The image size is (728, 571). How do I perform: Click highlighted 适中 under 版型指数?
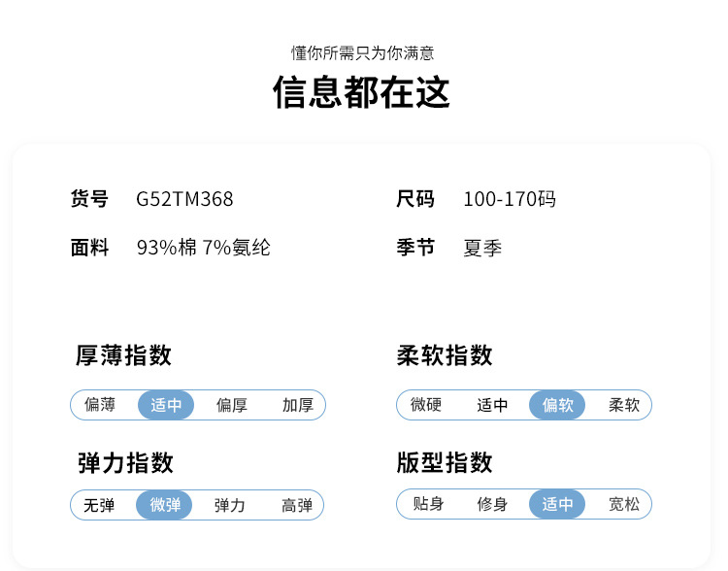click(x=557, y=504)
